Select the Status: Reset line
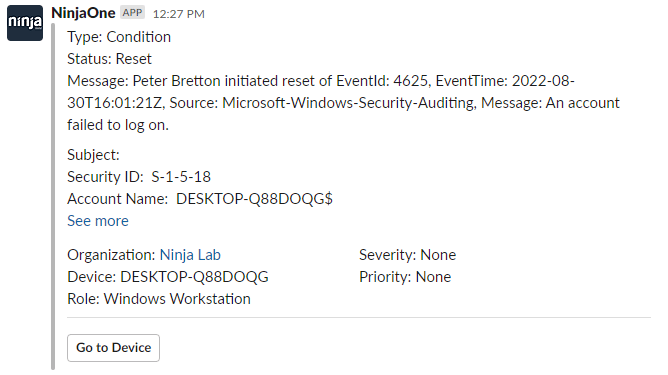Viewport: 668px width, 375px height. pos(109,59)
